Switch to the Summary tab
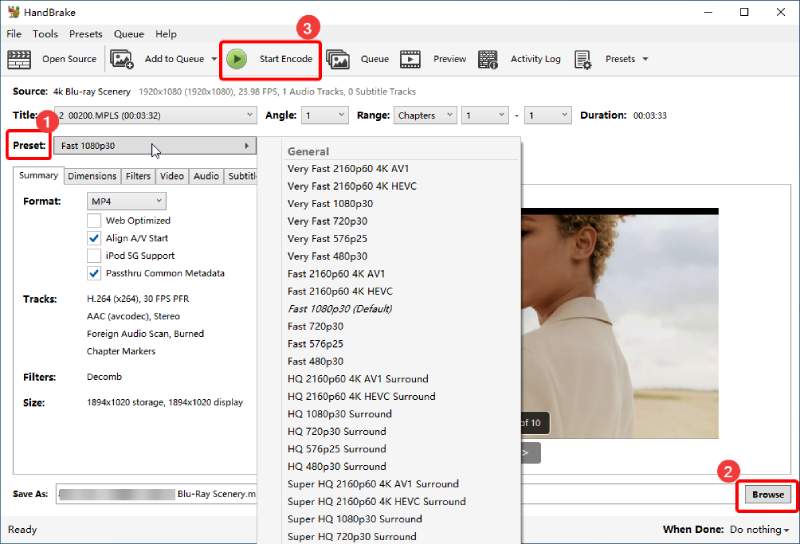Viewport: 800px width, 544px height. pos(38,176)
